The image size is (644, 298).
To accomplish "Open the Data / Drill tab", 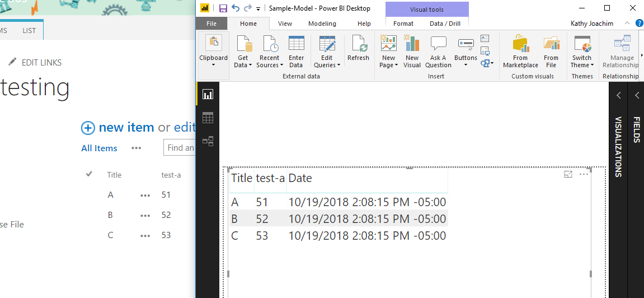I will point(445,24).
